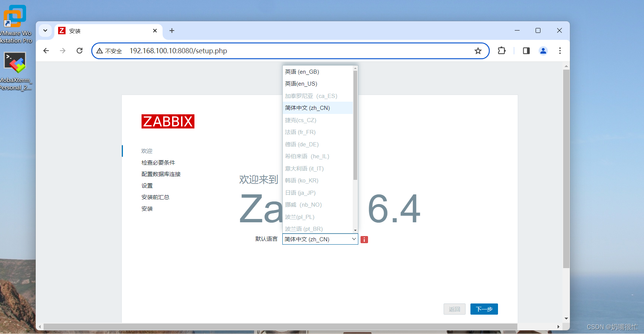Click the browser back arrow

point(46,51)
